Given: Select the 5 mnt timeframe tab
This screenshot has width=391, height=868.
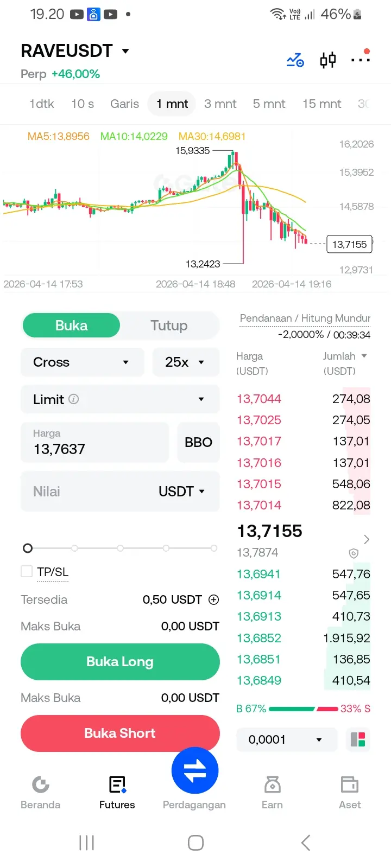Looking at the screenshot, I should pos(269,104).
